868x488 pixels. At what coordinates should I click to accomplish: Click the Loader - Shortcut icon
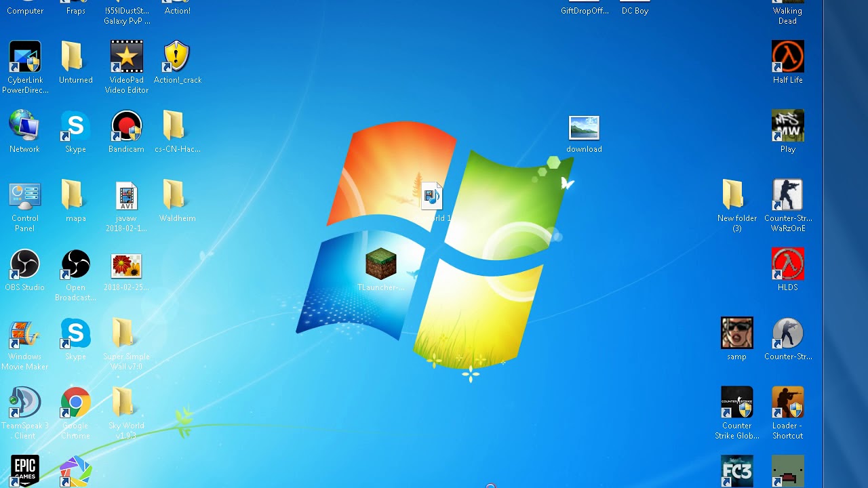[787, 403]
